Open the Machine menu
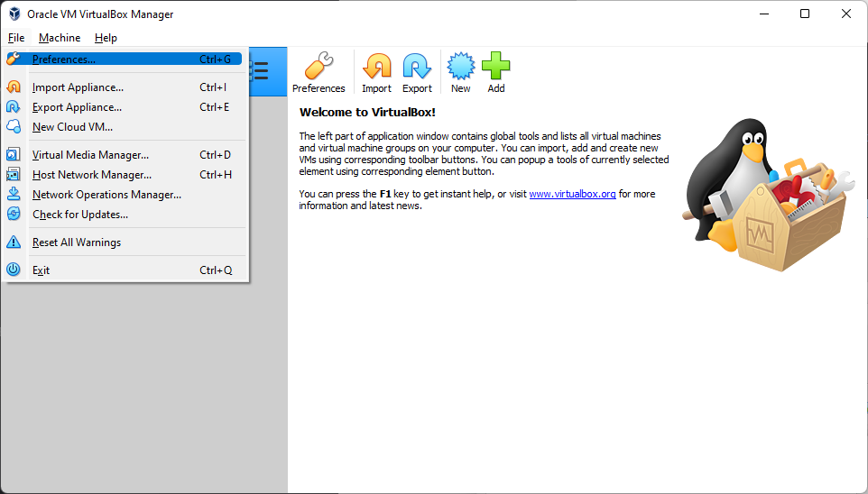 [x=60, y=38]
